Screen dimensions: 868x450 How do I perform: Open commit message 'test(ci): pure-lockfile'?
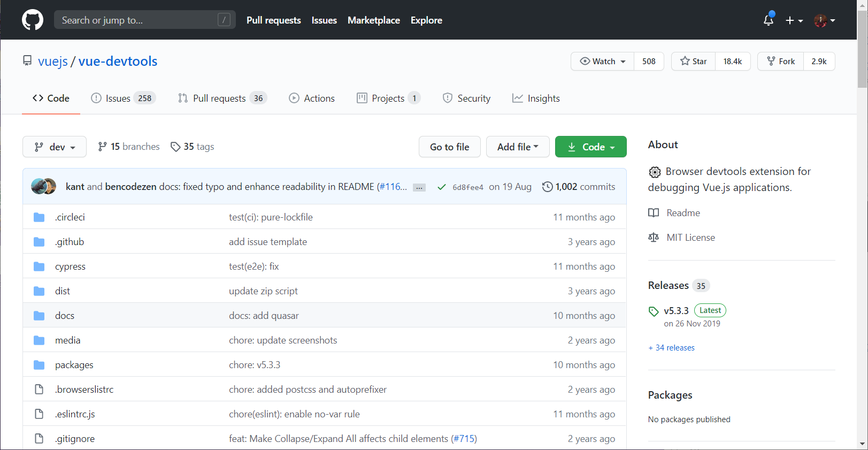271,217
